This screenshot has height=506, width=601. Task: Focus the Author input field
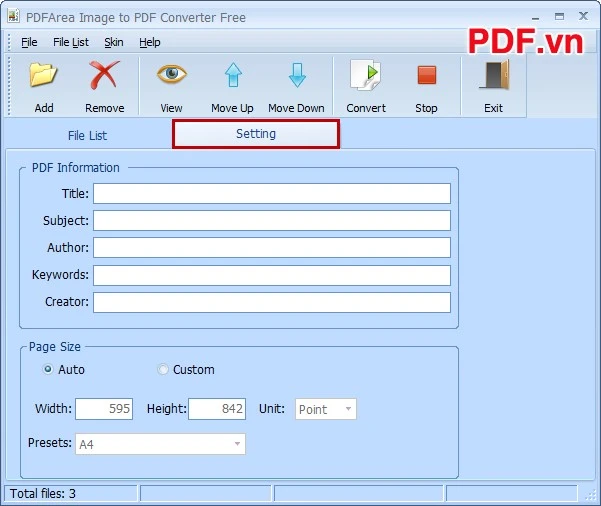point(272,248)
